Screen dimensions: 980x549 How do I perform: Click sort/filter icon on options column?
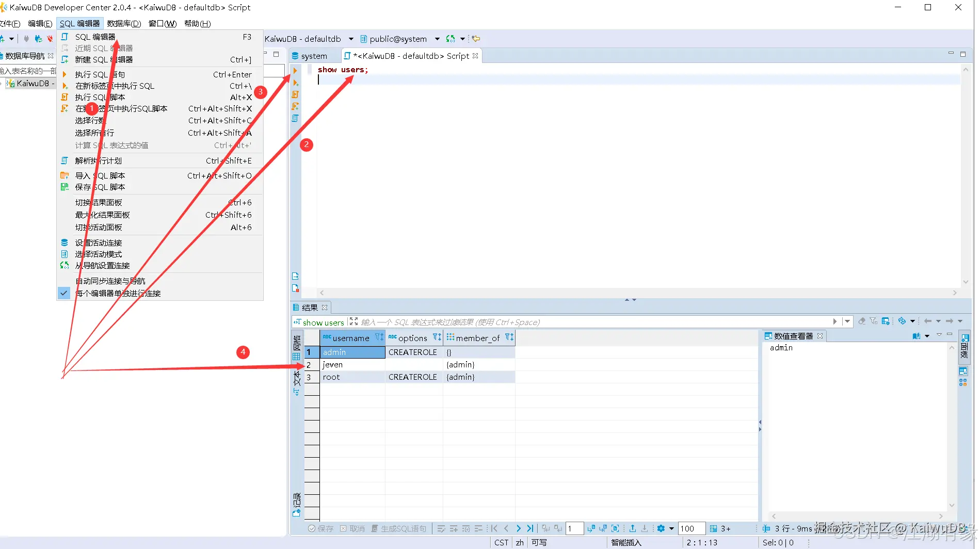tap(437, 337)
